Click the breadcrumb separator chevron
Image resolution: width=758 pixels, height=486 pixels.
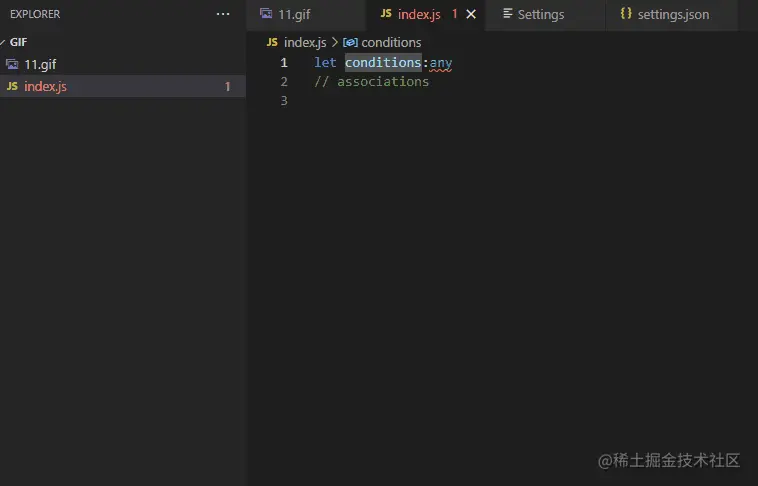click(x=335, y=43)
